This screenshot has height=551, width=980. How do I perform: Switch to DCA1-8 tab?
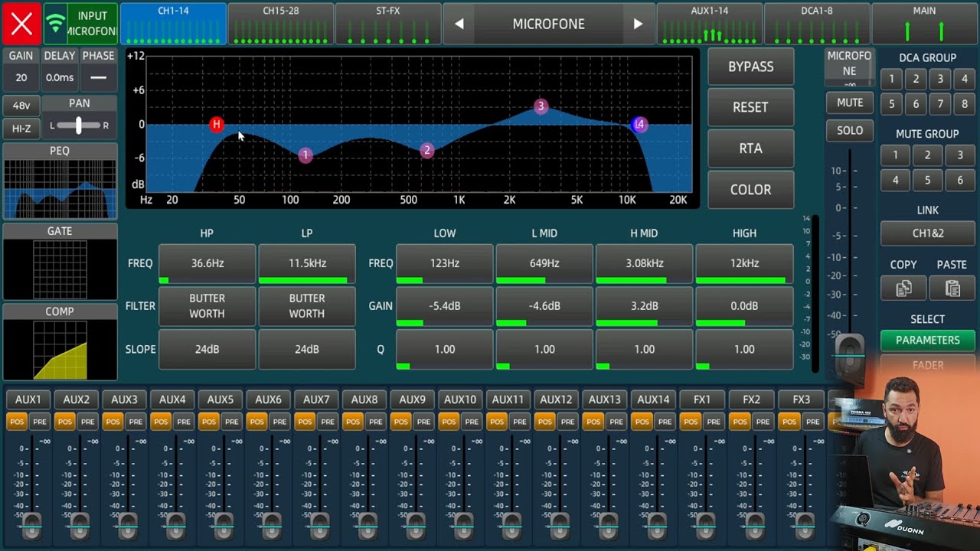[x=817, y=24]
